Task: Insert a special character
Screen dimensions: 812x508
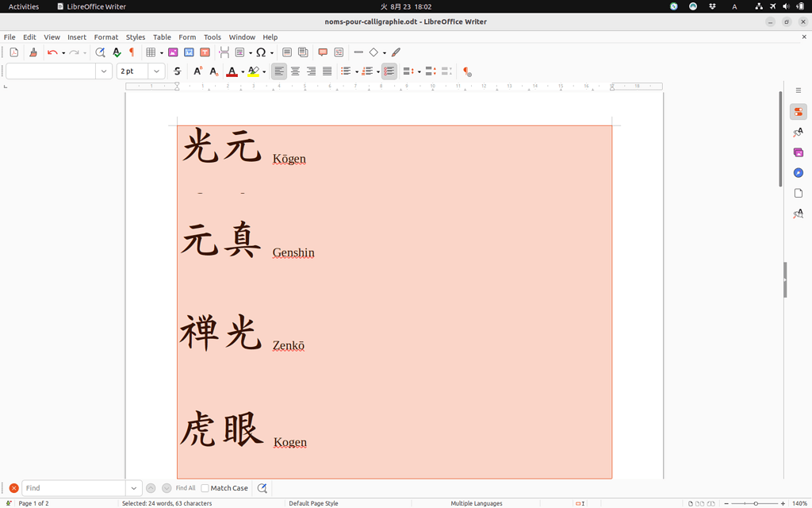Action: click(x=260, y=52)
